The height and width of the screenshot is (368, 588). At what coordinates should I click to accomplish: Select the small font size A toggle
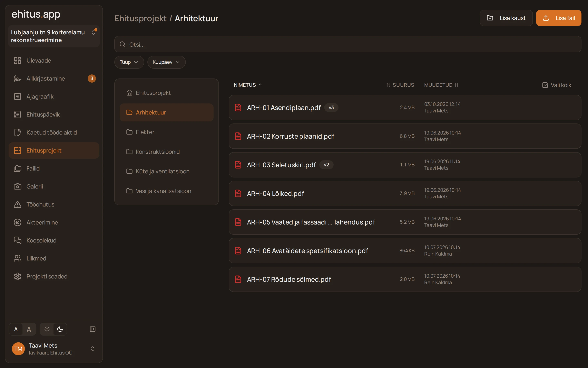(x=16, y=329)
